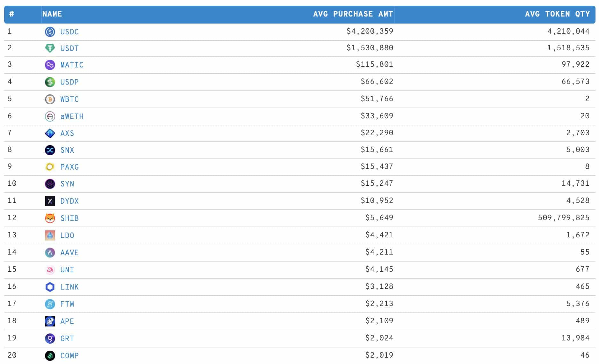This screenshot has width=599, height=364.
Task: Click the Shiba Inu SHIB icon
Action: (50, 218)
